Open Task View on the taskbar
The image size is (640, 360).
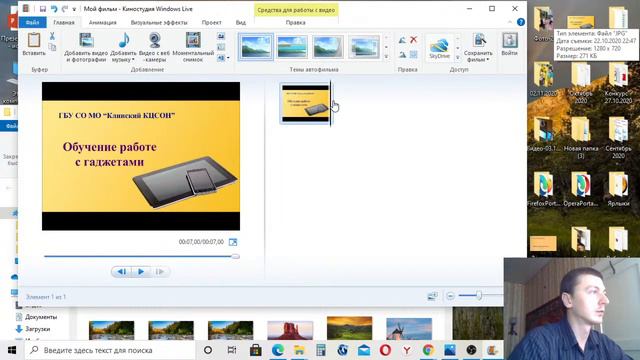pyautogui.click(x=231, y=350)
